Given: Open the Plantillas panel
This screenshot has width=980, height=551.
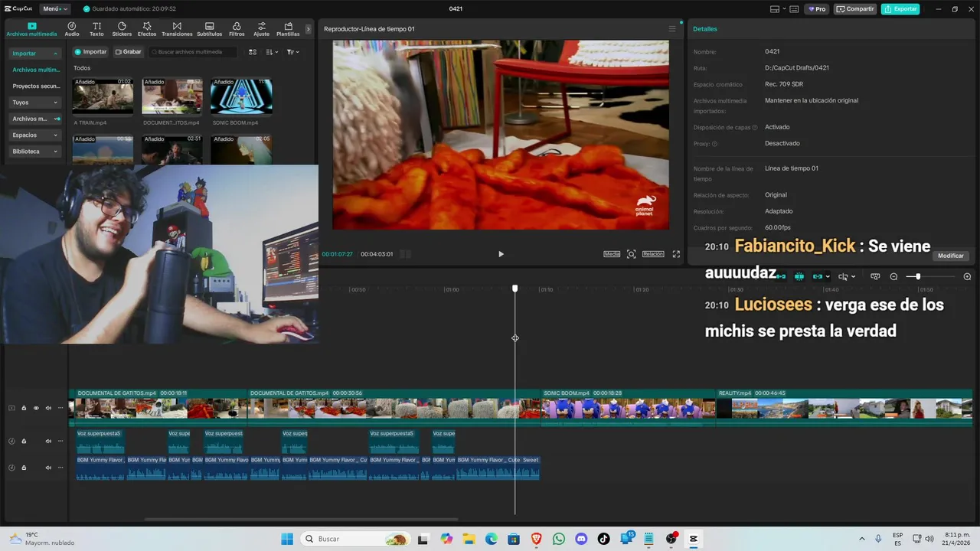Looking at the screenshot, I should tap(288, 29).
